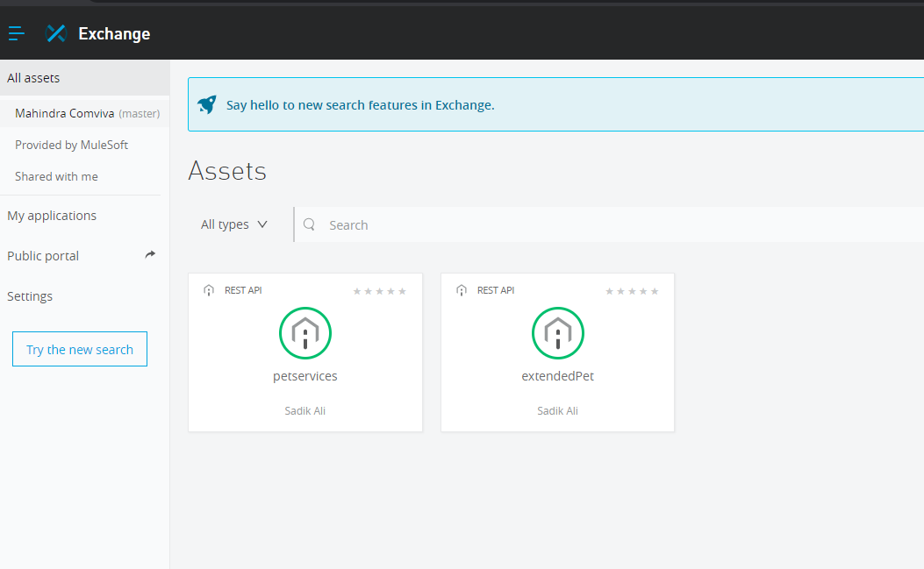
Task: Click the rocket icon in banner
Action: coord(207,104)
